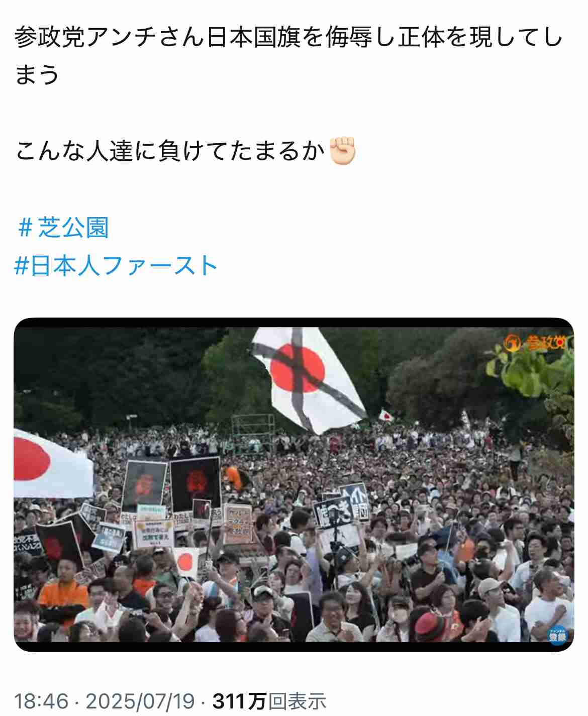This screenshot has height=716, width=588.
Task: Click the scaffold tower behind the crowd
Action: [x=253, y=433]
